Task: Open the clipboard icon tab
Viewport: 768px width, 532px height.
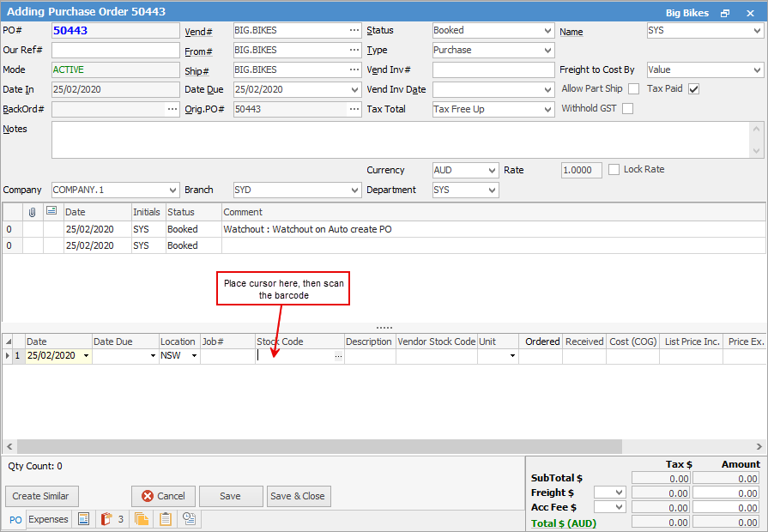Action: coord(166,519)
